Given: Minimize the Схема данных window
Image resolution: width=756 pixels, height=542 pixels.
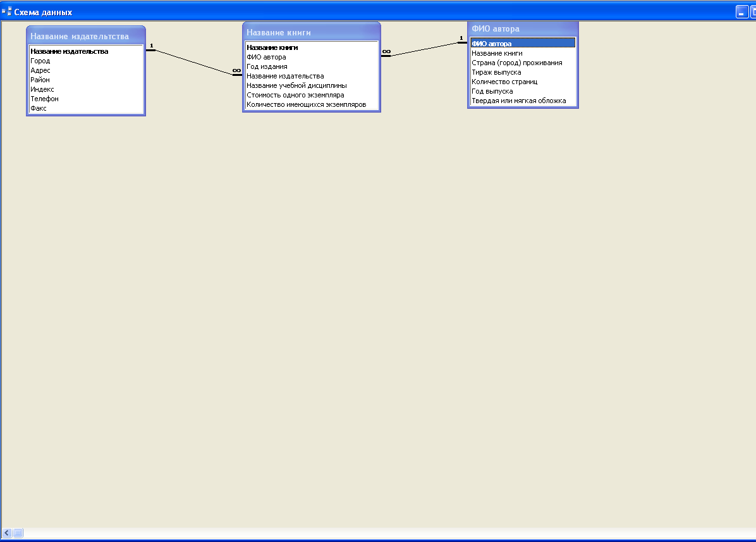Looking at the screenshot, I should coord(741,12).
